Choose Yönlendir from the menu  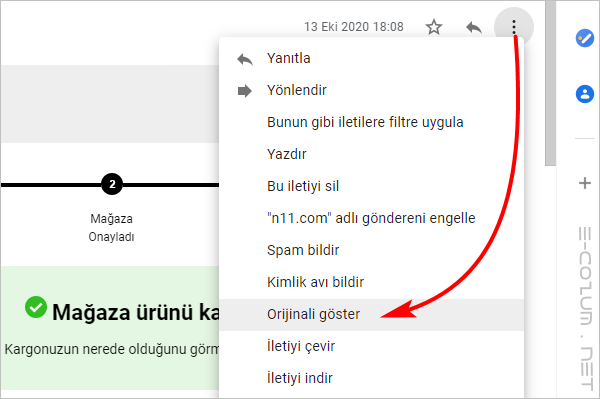pyautogui.click(x=371, y=91)
